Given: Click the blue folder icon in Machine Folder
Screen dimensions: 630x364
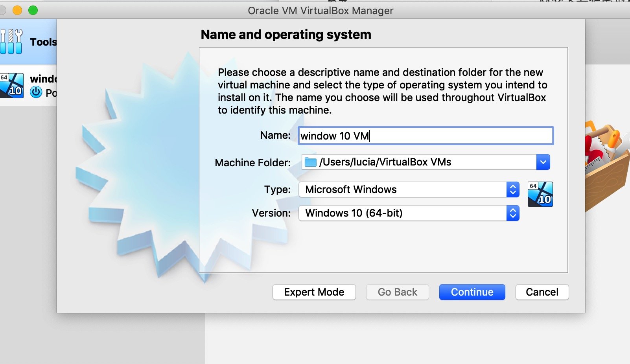Looking at the screenshot, I should tap(311, 162).
